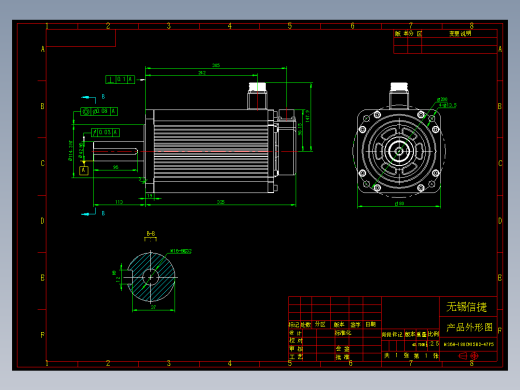Select the 12 keyway width dimension
The width and height of the screenshot is (520, 390).
(x=118, y=279)
